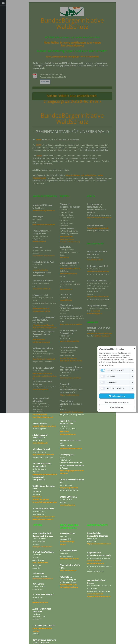Open www.naturwald-ev.de link
Screen dimensions: 138x644
pos(68,585)
